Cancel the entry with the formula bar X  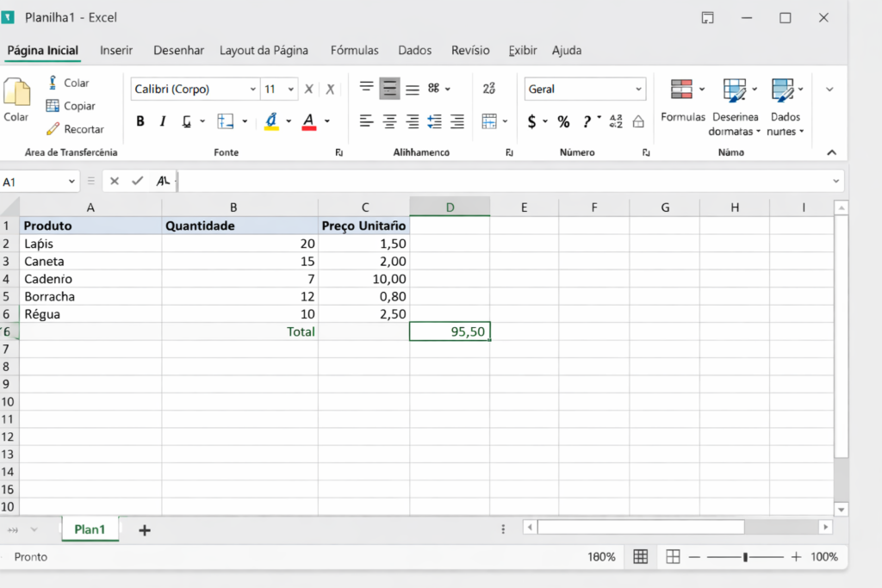(x=115, y=182)
